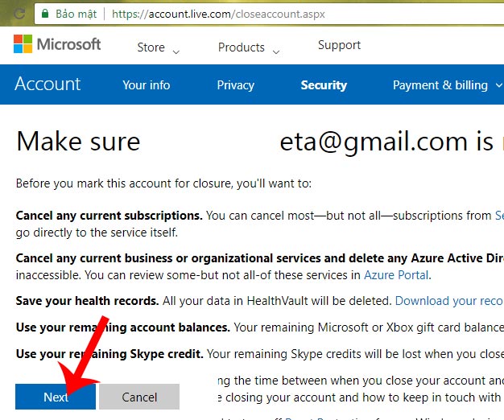Click the Account home title

48,84
